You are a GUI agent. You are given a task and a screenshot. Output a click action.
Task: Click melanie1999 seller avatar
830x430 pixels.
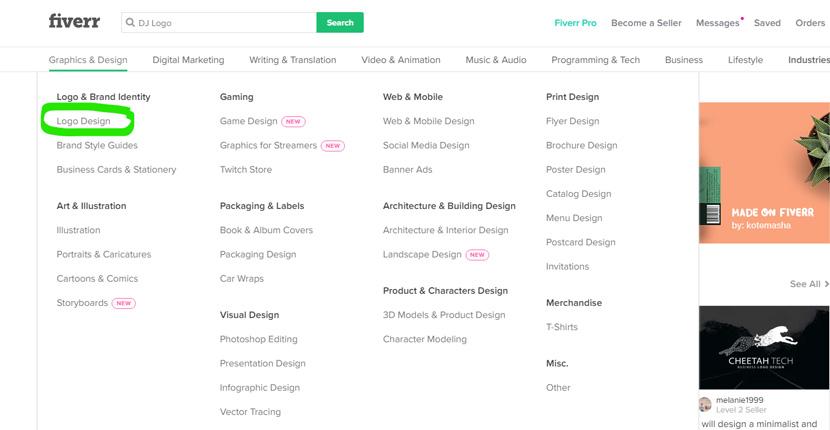click(x=705, y=405)
